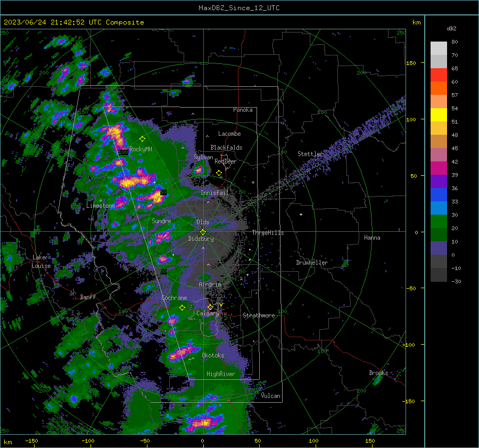Click the MaxDBZ_Since_12_UTC title text

239,8
